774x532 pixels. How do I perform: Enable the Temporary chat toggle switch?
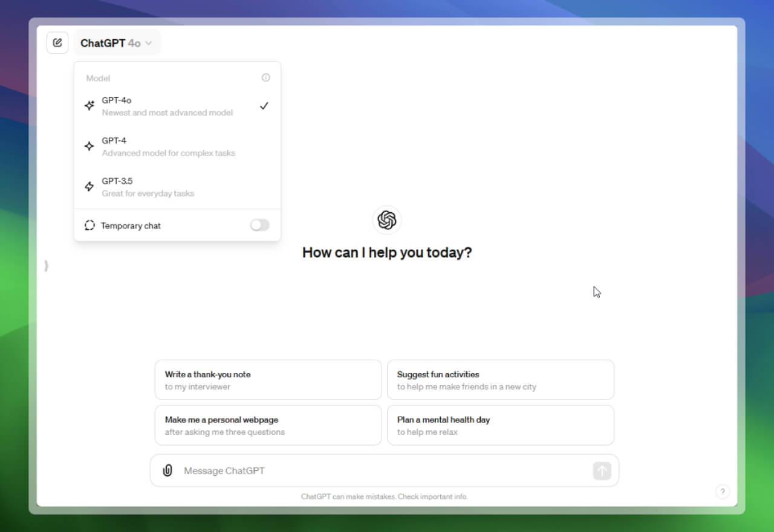pyautogui.click(x=259, y=225)
